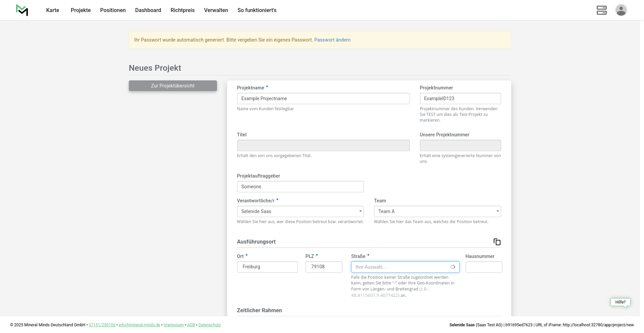Open the Richtpreis navigation item
Viewport: 644px width, 333px height.
click(182, 10)
